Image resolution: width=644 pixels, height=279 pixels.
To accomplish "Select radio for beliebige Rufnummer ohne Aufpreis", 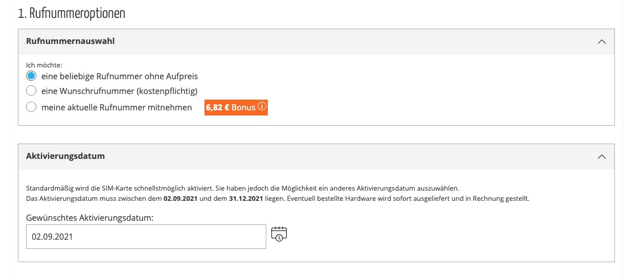I will [x=31, y=76].
